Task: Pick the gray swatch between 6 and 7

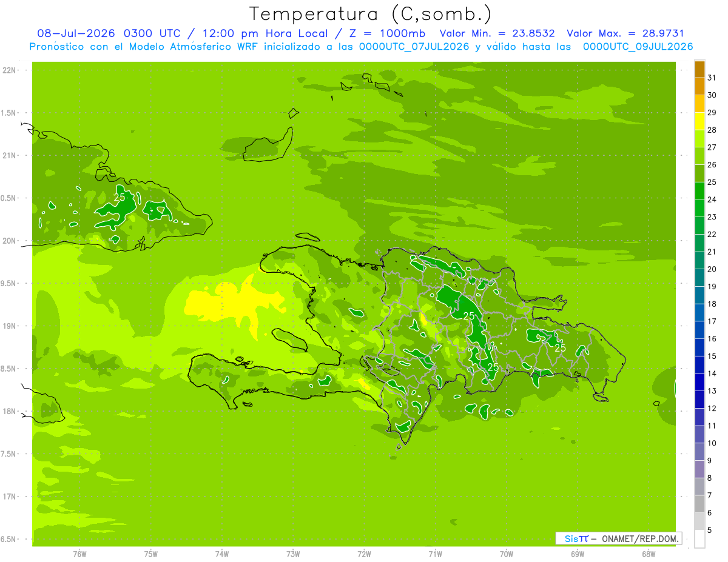Action: pyautogui.click(x=699, y=504)
